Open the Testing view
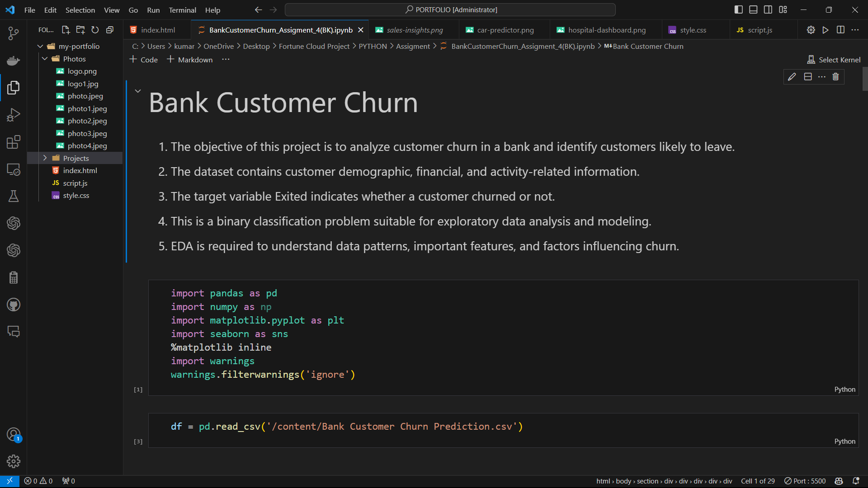 tap(13, 196)
